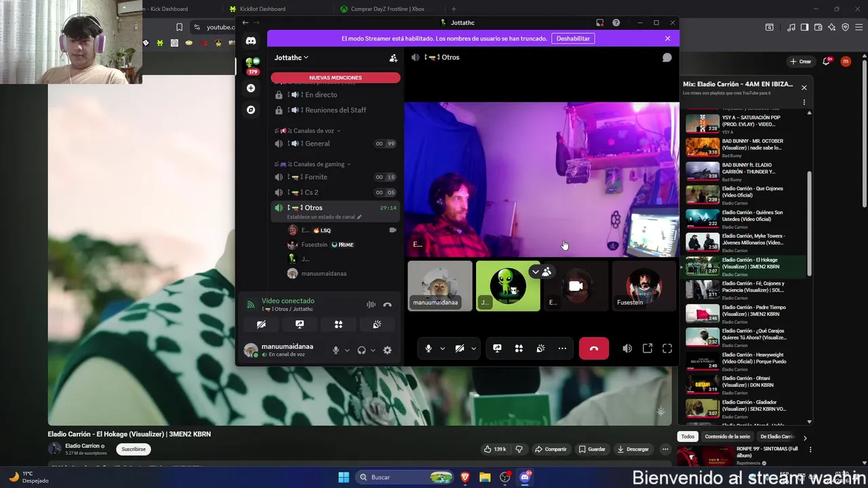
Task: Open Discord inbox icon in title bar
Action: point(599,22)
